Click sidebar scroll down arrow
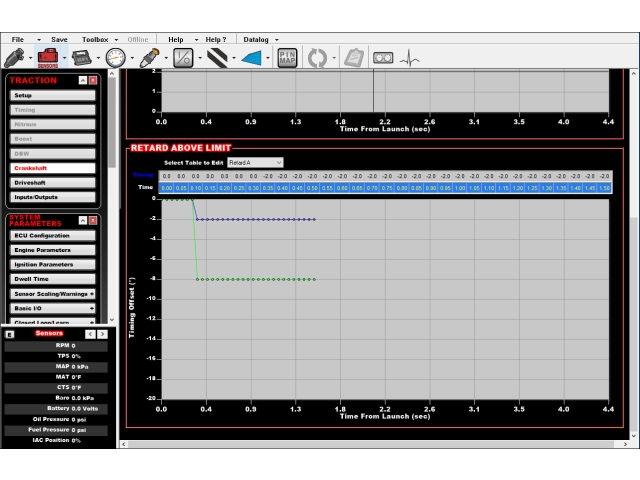The image size is (640, 480). pyautogui.click(x=112, y=320)
